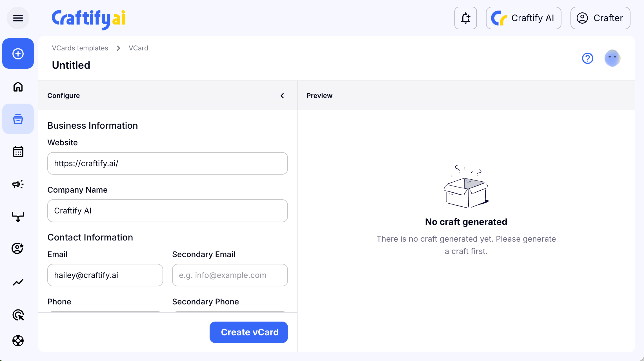The height and width of the screenshot is (361, 644).
Task: Open the life buoy support icon
Action: point(18,341)
